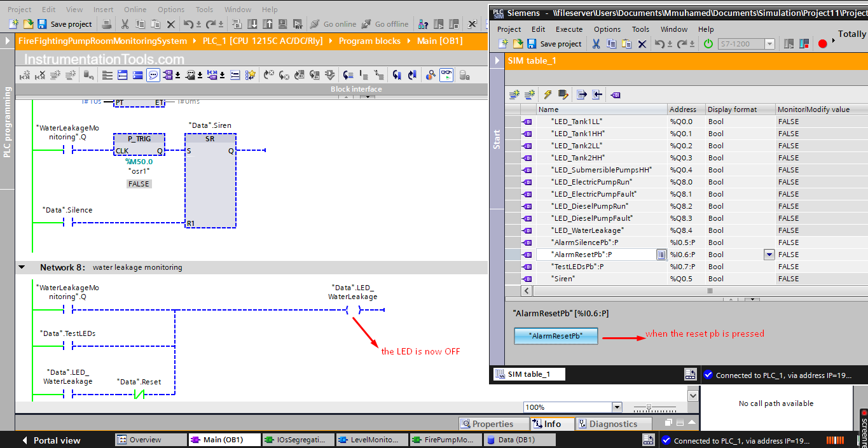The width and height of the screenshot is (868, 448).
Task: Adjust the zoom slider handle
Action: [648, 407]
